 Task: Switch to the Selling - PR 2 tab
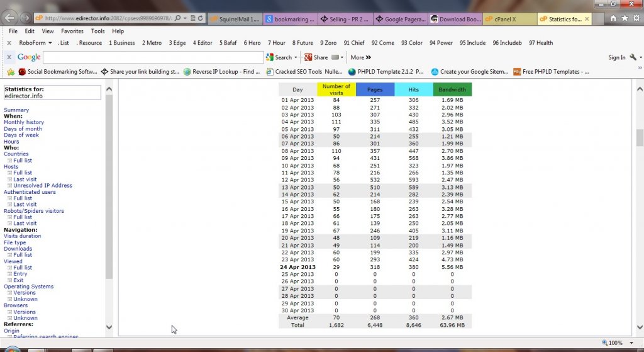[x=345, y=19]
